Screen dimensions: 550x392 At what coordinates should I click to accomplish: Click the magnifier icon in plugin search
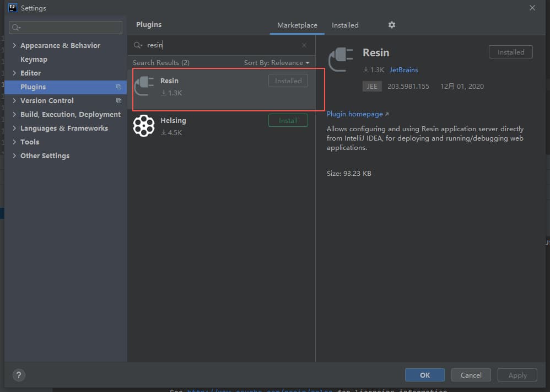(138, 45)
